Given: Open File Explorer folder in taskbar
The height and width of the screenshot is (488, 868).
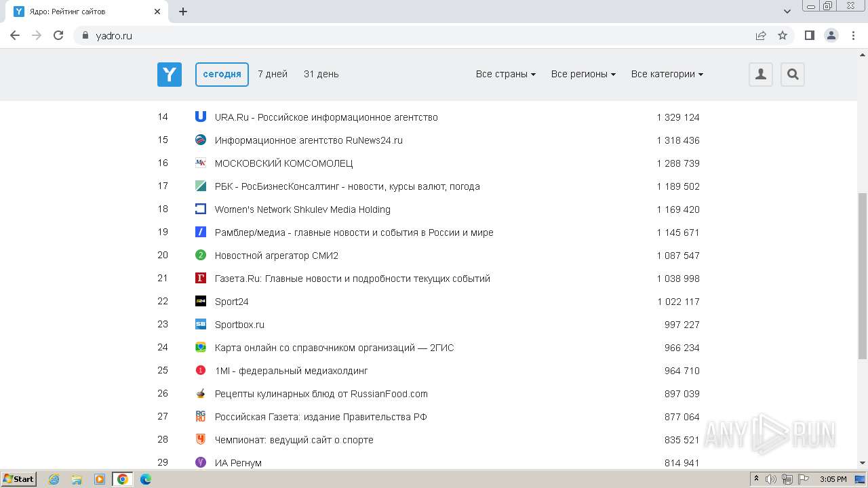Looking at the screenshot, I should pyautogui.click(x=77, y=479).
